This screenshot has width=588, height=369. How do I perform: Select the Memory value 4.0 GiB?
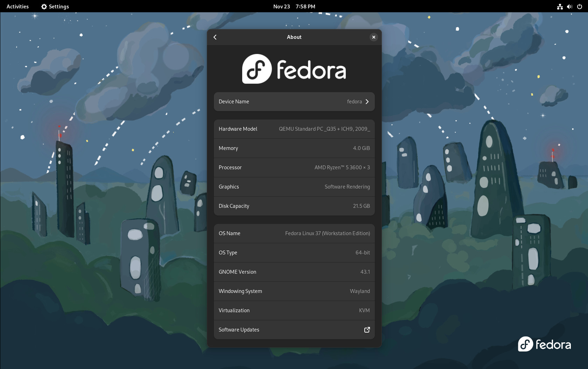coord(361,148)
